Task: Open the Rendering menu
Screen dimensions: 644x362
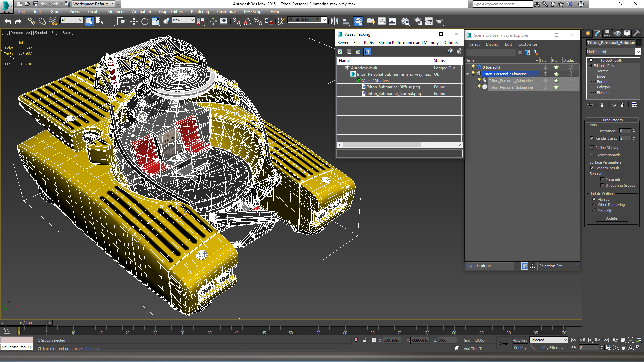Action: click(x=200, y=12)
